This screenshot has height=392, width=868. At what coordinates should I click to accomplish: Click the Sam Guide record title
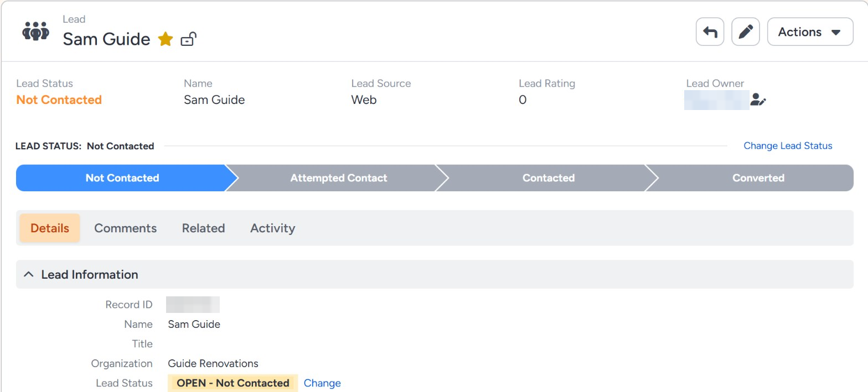[x=106, y=39]
